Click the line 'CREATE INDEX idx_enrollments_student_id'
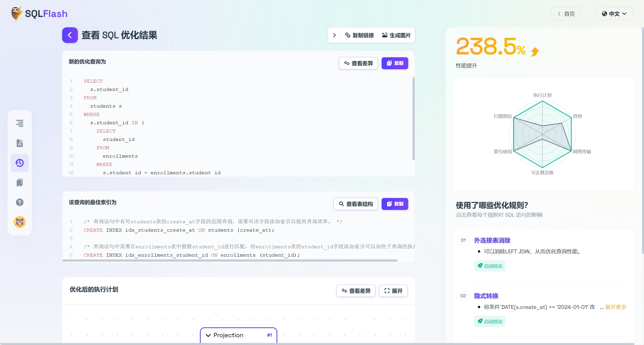 pyautogui.click(x=192, y=255)
